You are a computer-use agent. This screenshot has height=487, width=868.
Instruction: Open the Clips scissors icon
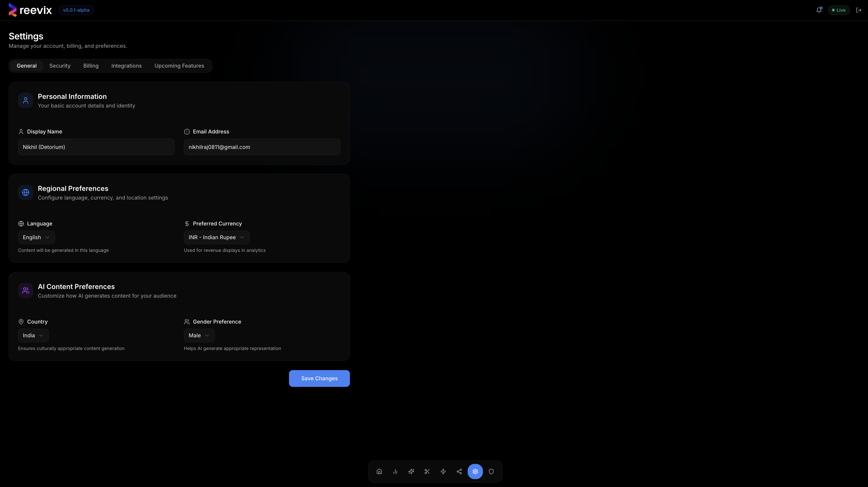(427, 471)
